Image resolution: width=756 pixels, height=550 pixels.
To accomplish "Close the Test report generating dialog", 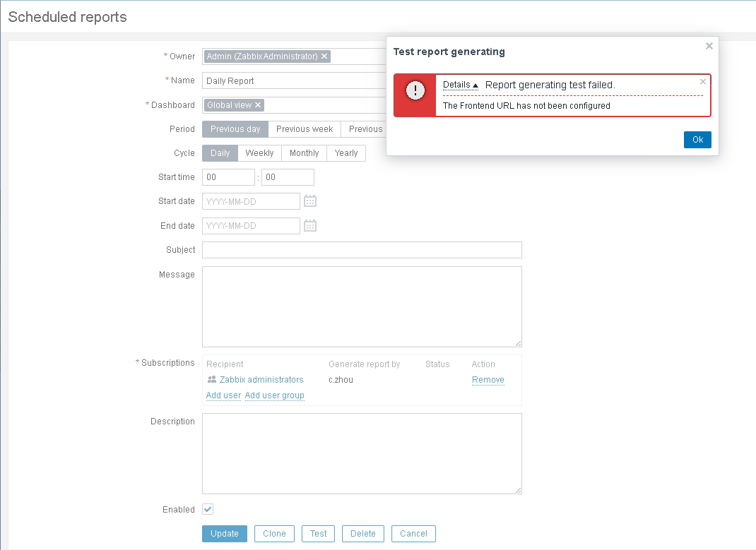I will click(709, 46).
